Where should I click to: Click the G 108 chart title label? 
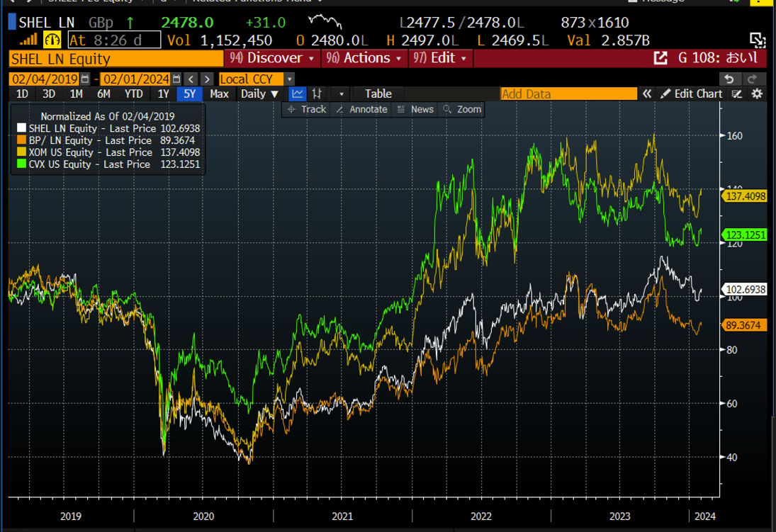pos(718,58)
